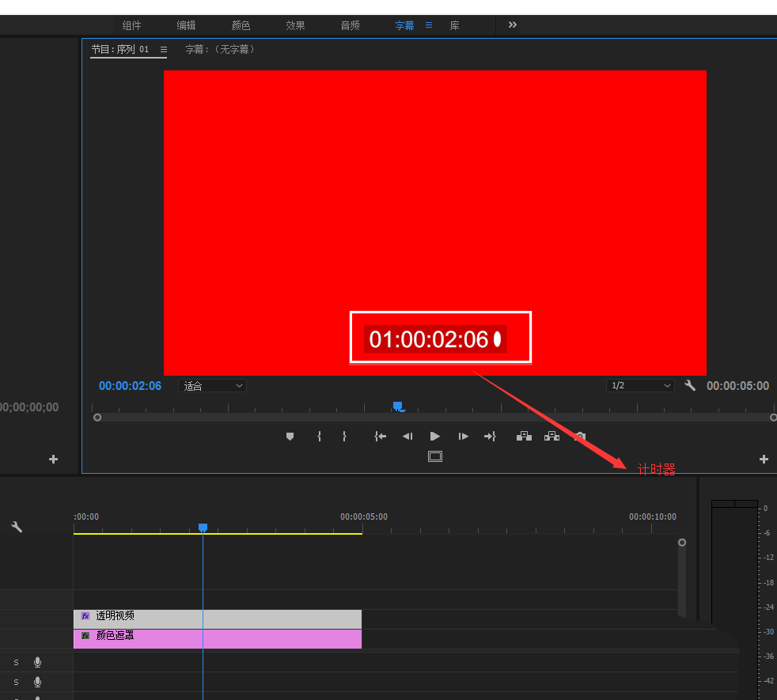Viewport: 777px width, 700px height.
Task: Click the Add Marker icon
Action: [290, 436]
